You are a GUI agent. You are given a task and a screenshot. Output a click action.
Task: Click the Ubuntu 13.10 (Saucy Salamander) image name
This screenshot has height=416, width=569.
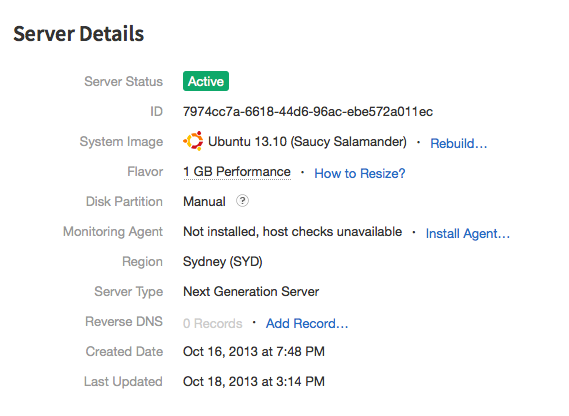pos(307,141)
